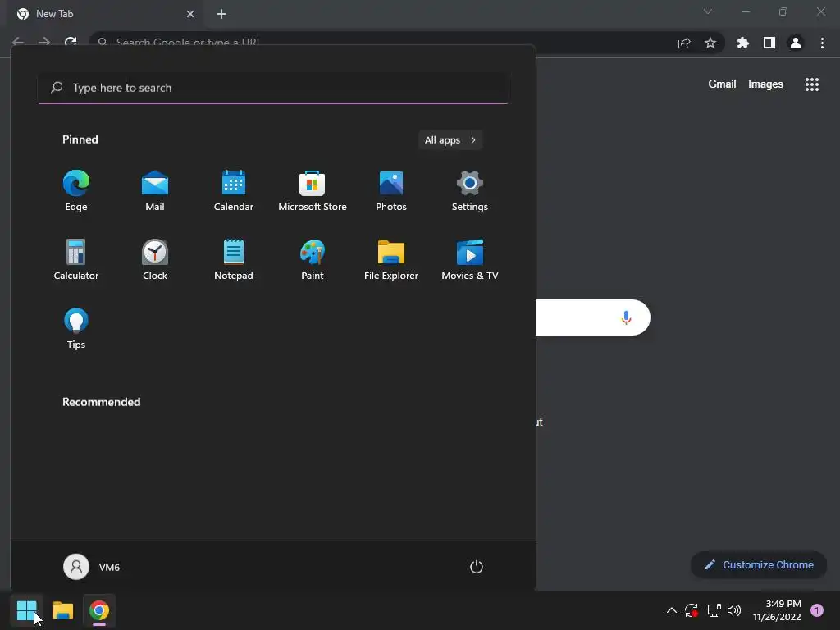
Task: Open Chrome tab search dropdown
Action: [x=708, y=11]
